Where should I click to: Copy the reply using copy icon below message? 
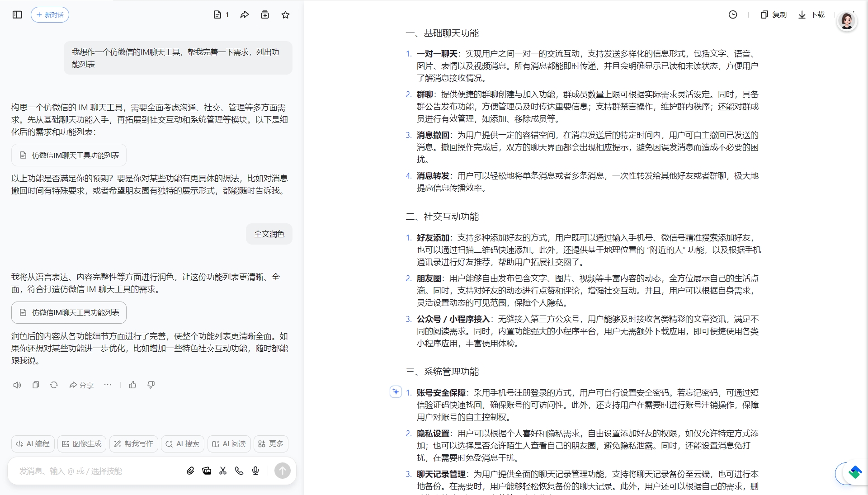[36, 385]
